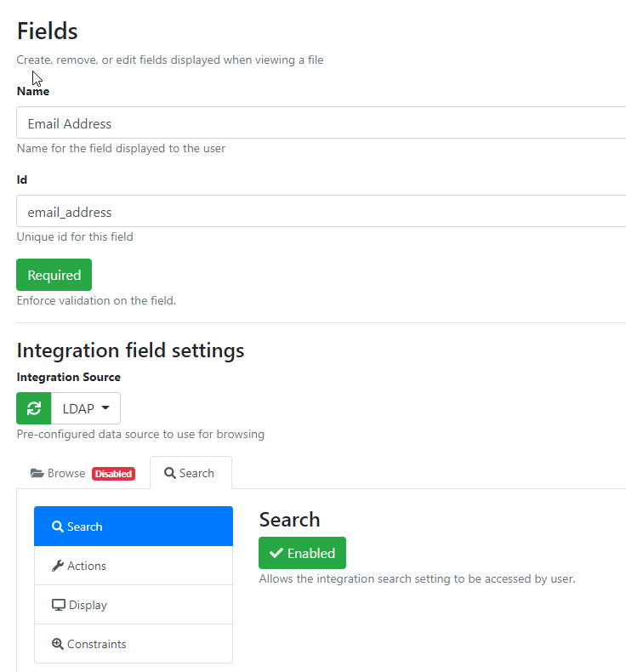Click the green refresh integration source icon
The height and width of the screenshot is (672, 626).
tap(34, 408)
